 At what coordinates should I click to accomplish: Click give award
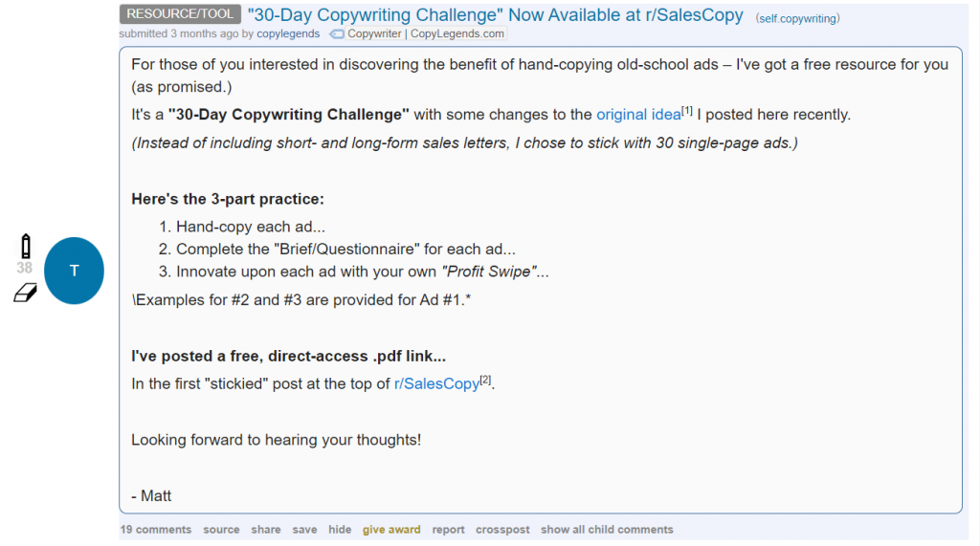tap(391, 529)
